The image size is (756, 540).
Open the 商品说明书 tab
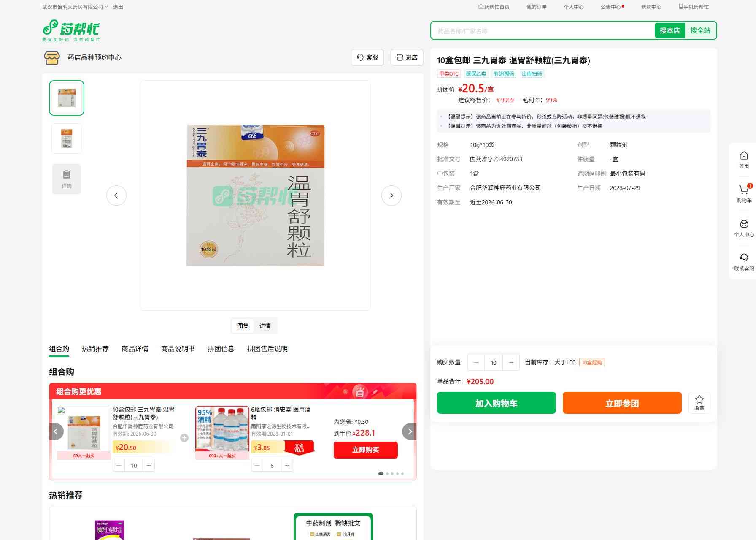(x=178, y=349)
